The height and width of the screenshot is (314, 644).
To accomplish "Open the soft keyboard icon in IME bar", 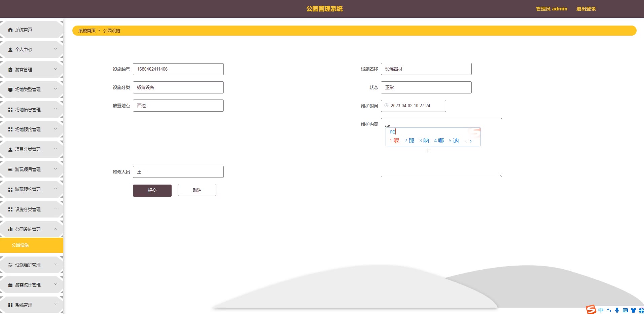I will [625, 310].
